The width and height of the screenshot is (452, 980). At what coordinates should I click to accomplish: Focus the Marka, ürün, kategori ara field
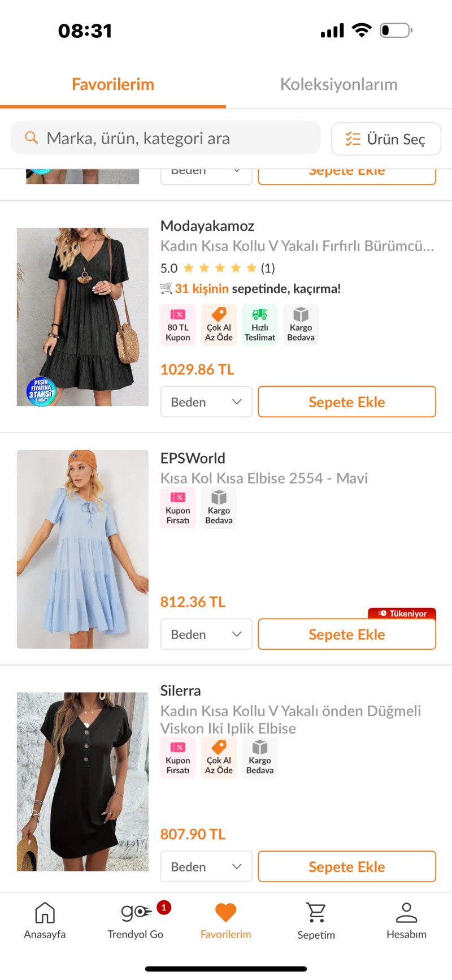tap(166, 138)
